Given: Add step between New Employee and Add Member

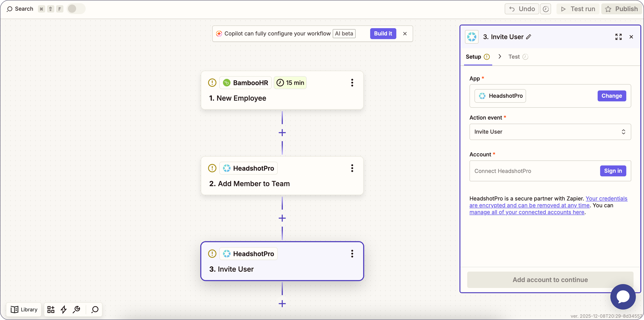Looking at the screenshot, I should coord(282,133).
